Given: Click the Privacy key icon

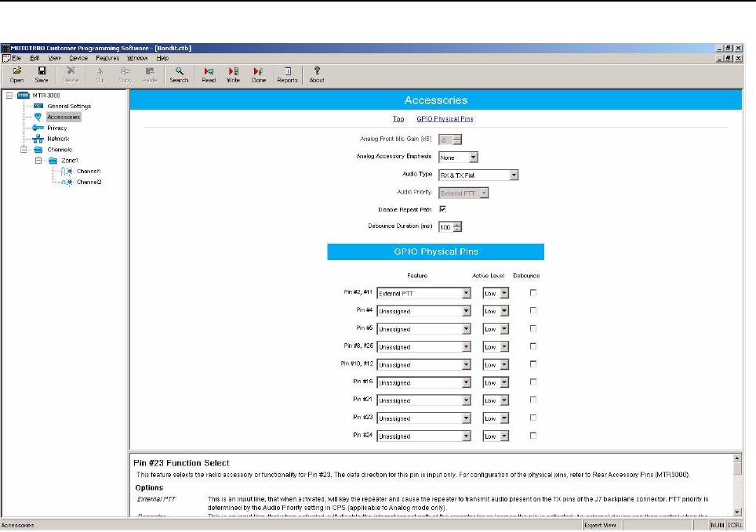Looking at the screenshot, I should pyautogui.click(x=38, y=128).
